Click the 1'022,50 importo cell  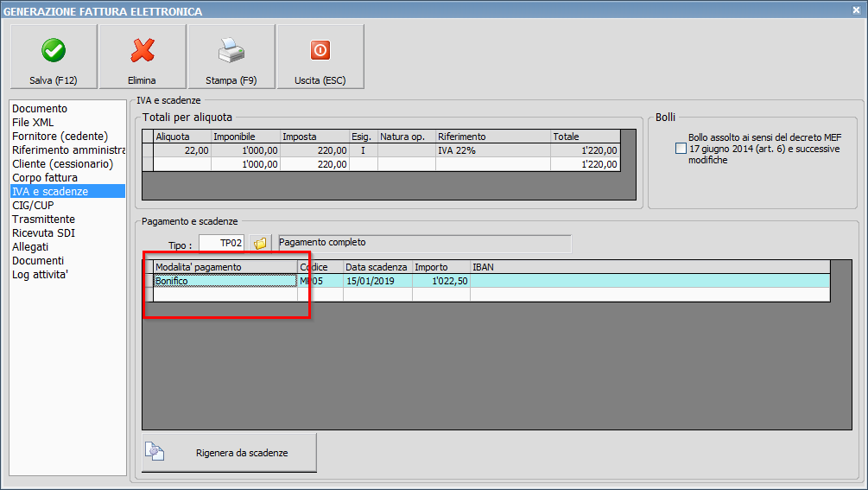pyautogui.click(x=441, y=281)
